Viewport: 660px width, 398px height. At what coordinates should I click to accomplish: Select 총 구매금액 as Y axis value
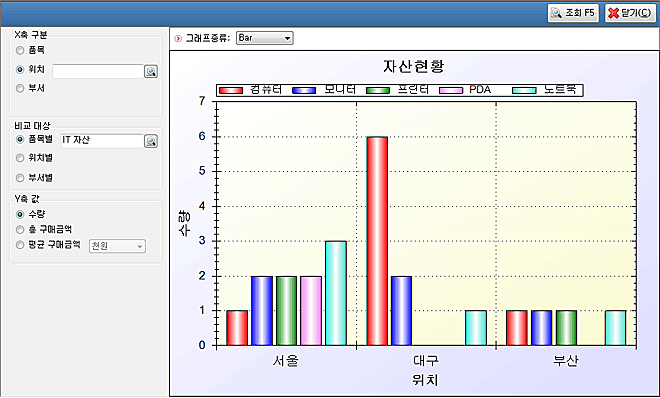[x=20, y=230]
